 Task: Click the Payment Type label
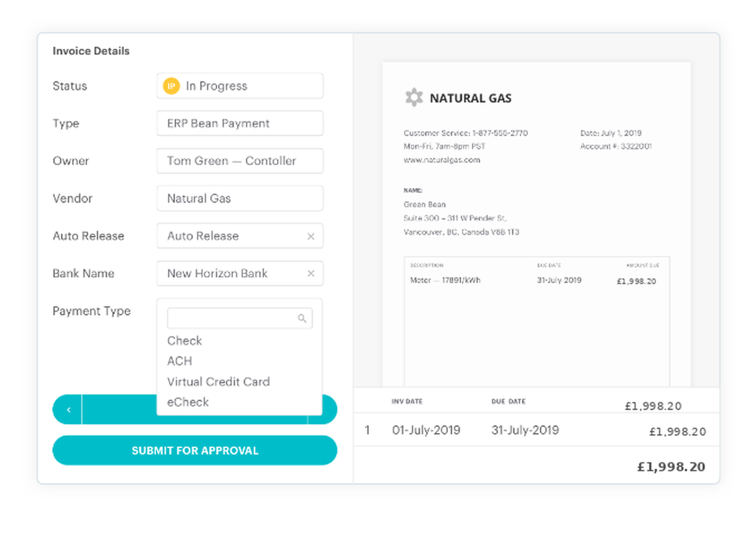91,311
